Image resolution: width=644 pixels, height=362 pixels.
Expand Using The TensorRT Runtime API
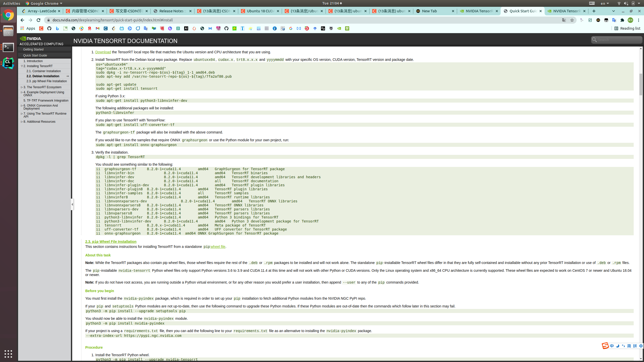[22, 114]
